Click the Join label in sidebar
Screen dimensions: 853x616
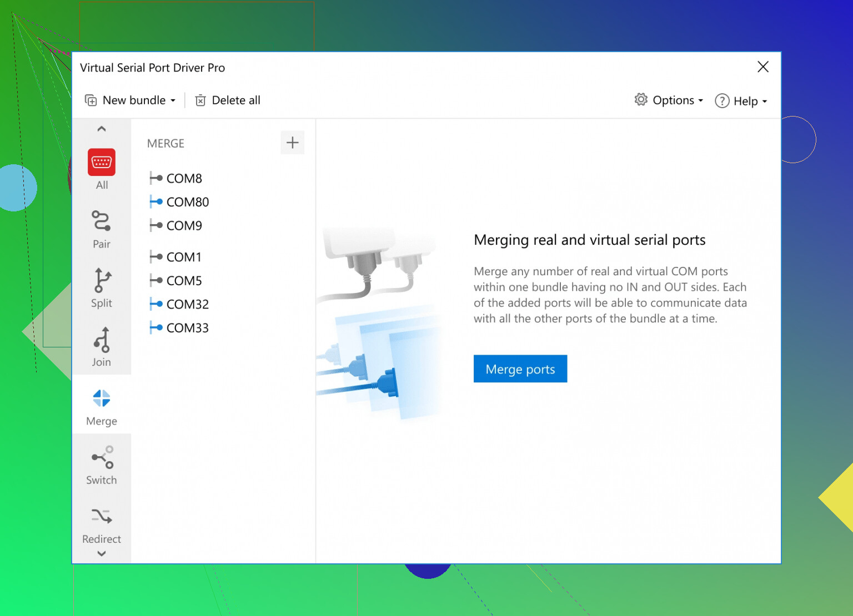102,362
